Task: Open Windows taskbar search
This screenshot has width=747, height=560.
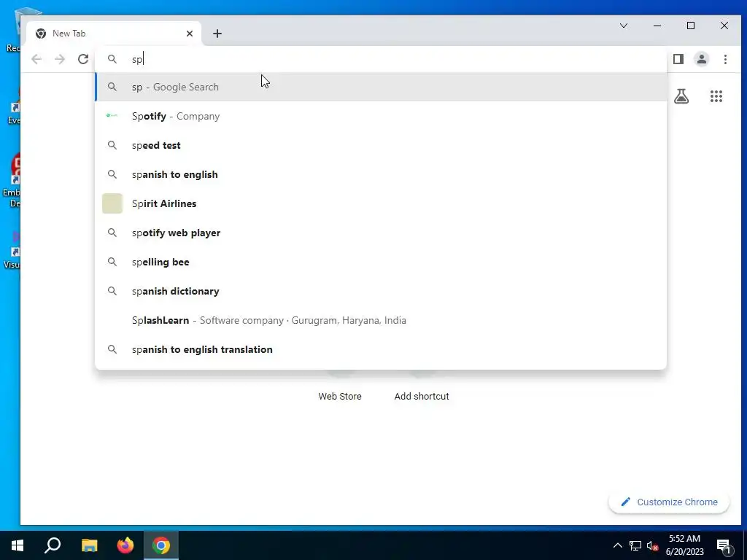Action: 53,545
